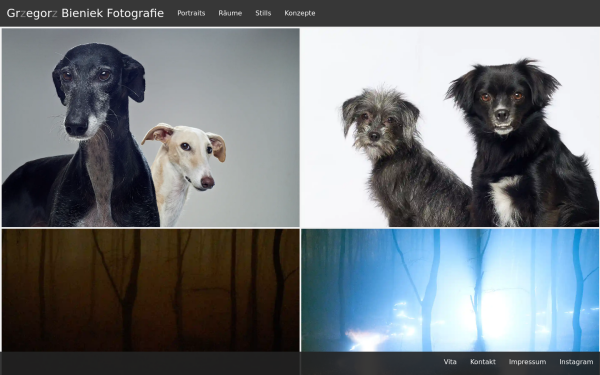View the Impressum page
The height and width of the screenshot is (375, 600).
point(527,362)
